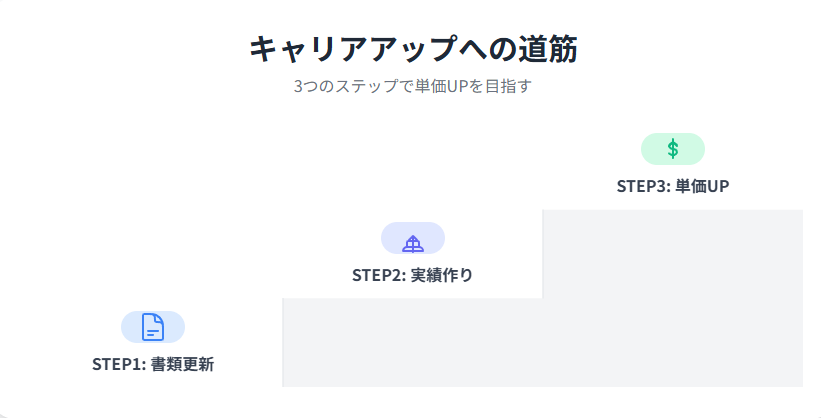Click the キャリアアップ part of the heading
This screenshot has width=821, height=418.
tap(353, 49)
